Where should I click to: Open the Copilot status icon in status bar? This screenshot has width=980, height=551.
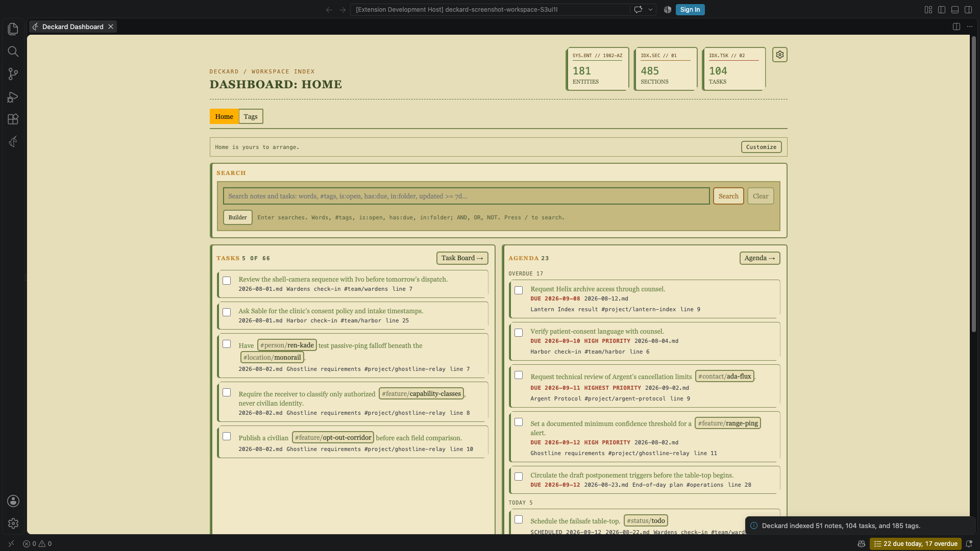click(862, 544)
